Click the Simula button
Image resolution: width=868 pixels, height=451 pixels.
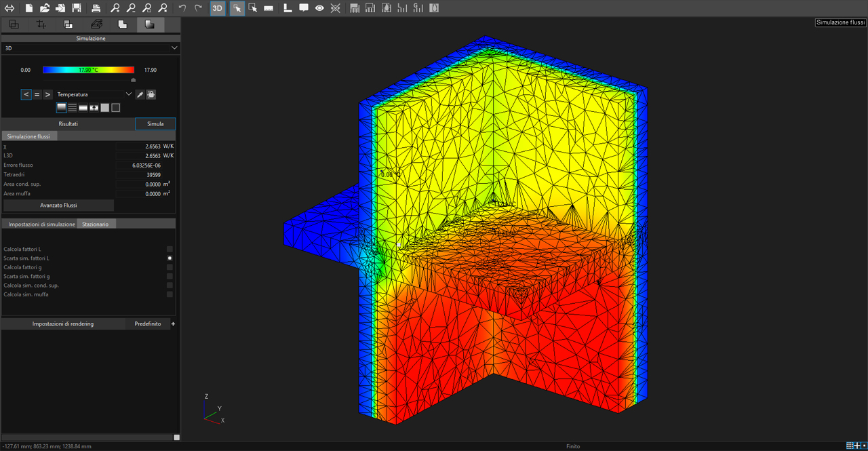[155, 124]
